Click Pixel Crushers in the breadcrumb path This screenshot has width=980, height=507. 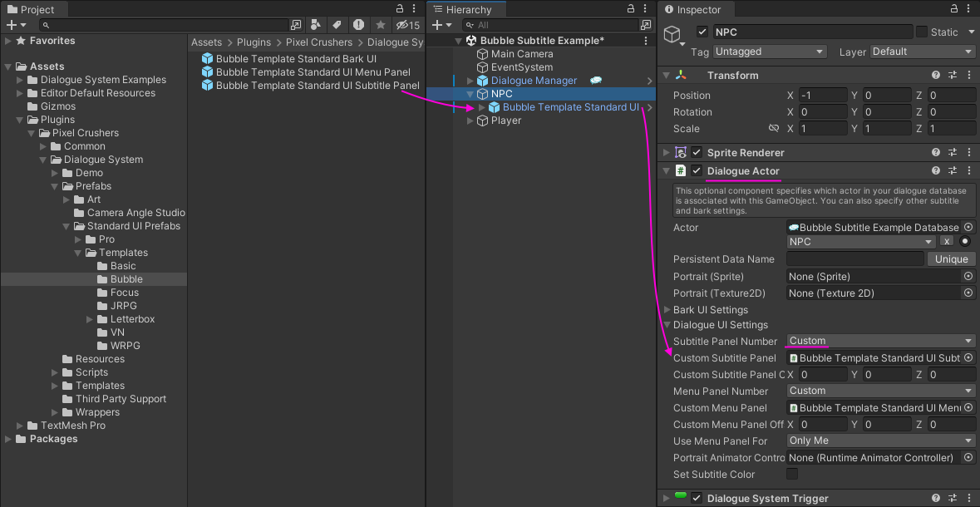coord(318,42)
